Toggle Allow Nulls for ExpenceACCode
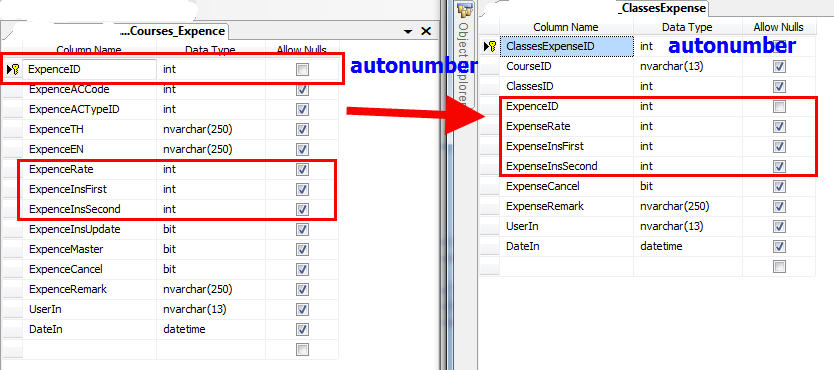The image size is (834, 370). 302,89
